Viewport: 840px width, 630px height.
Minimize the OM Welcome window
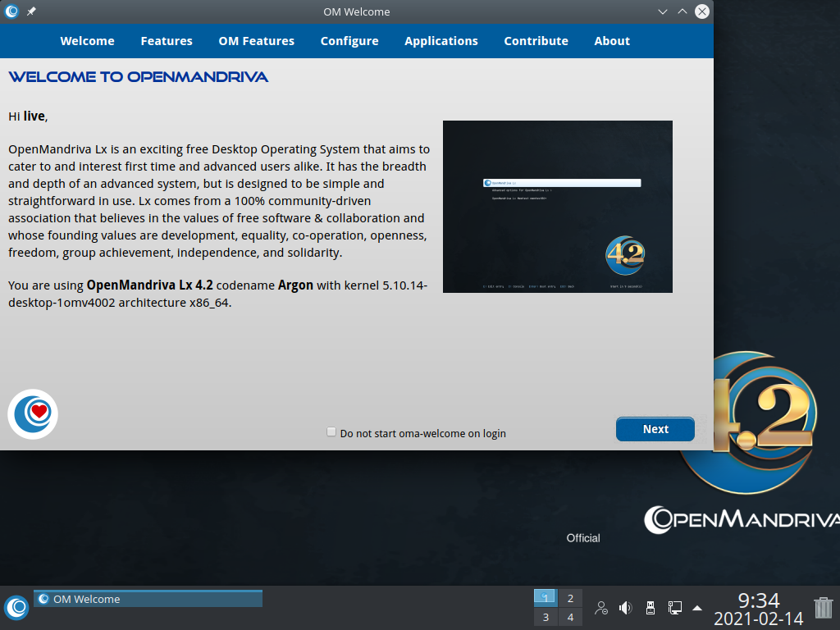point(663,11)
